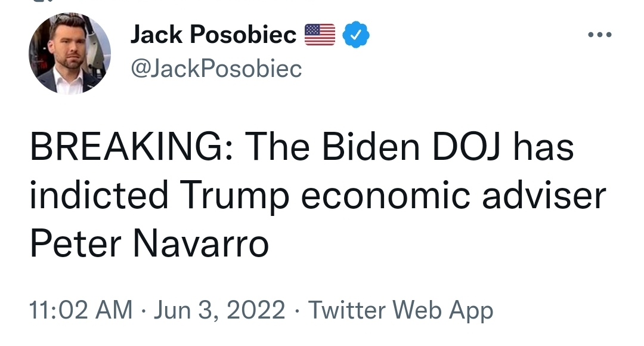Viewport: 644px width, 346px height.
Task: Click the word "The" after BREAKING
Action: [277, 147]
